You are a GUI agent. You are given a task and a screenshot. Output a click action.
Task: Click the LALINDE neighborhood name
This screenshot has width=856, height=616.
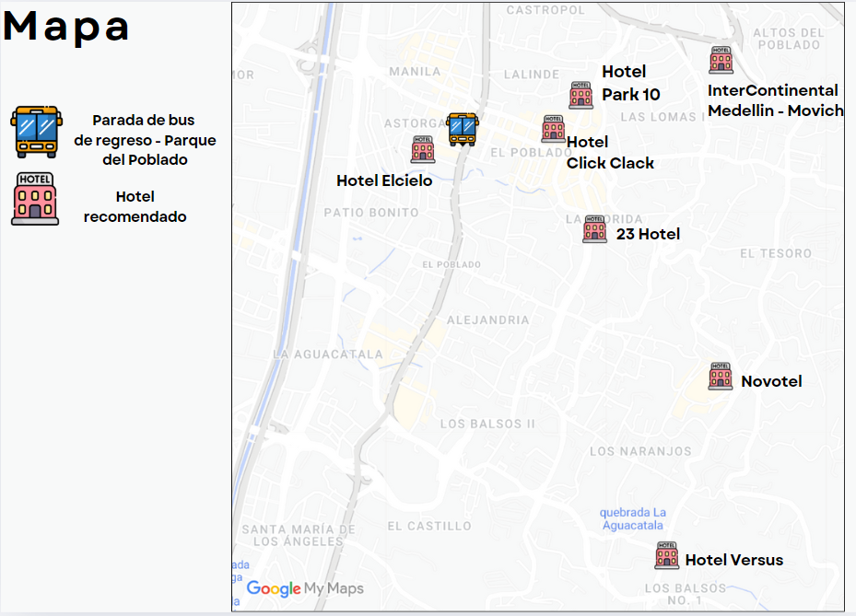[x=532, y=75]
